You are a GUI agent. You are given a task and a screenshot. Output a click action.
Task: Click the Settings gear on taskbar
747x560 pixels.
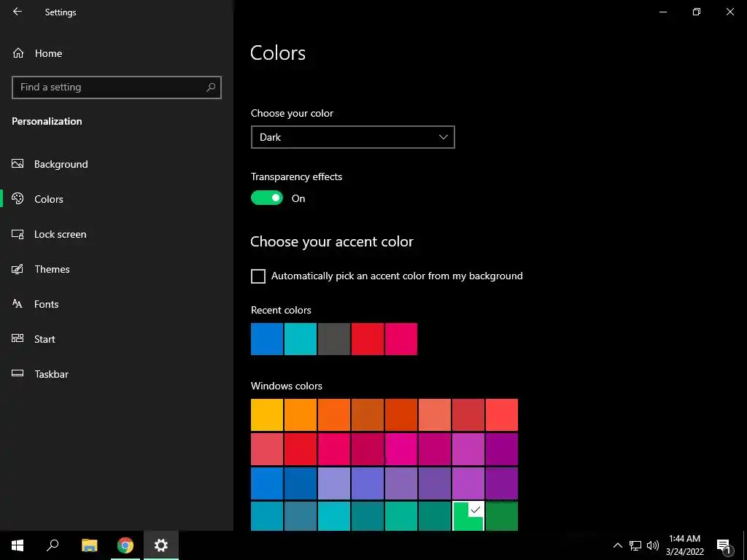coord(161,545)
